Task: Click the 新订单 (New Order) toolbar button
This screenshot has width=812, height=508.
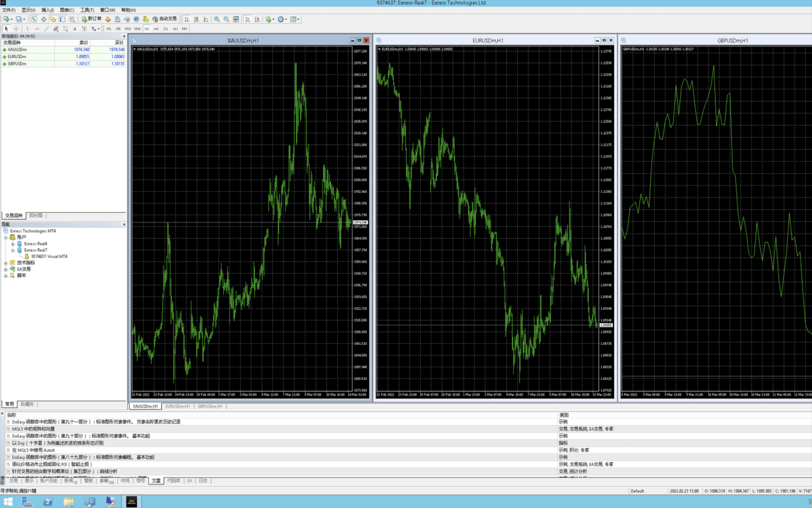Action: 92,19
